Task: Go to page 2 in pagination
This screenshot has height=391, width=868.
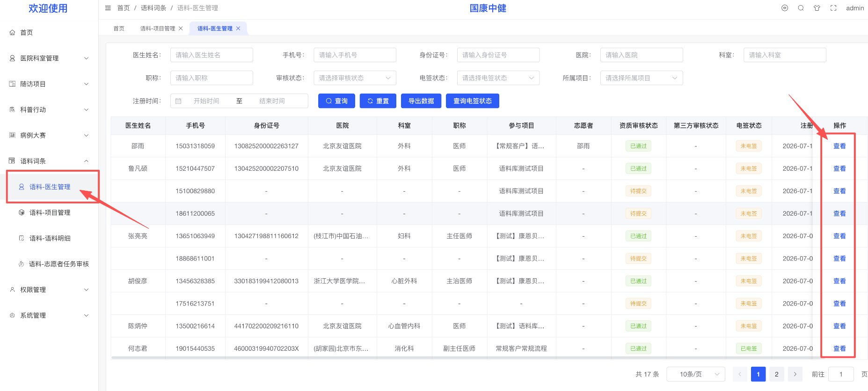Action: click(777, 374)
